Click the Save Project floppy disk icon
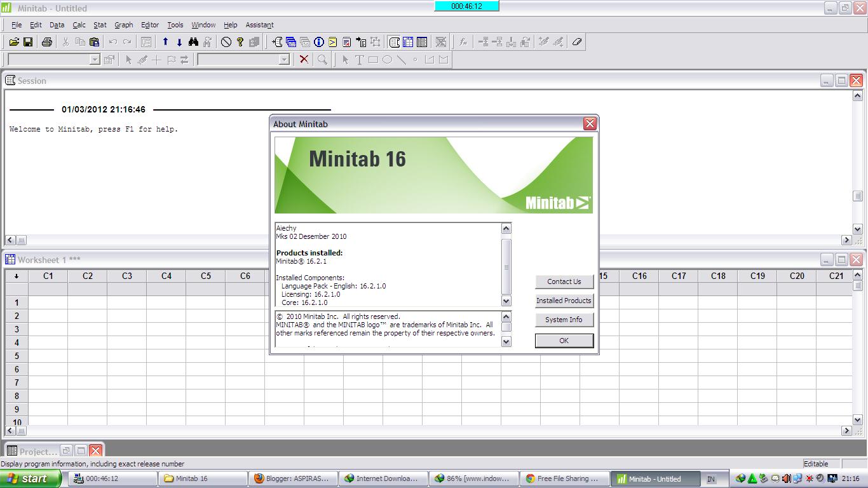Viewport: 868px width, 488px height. (x=28, y=42)
